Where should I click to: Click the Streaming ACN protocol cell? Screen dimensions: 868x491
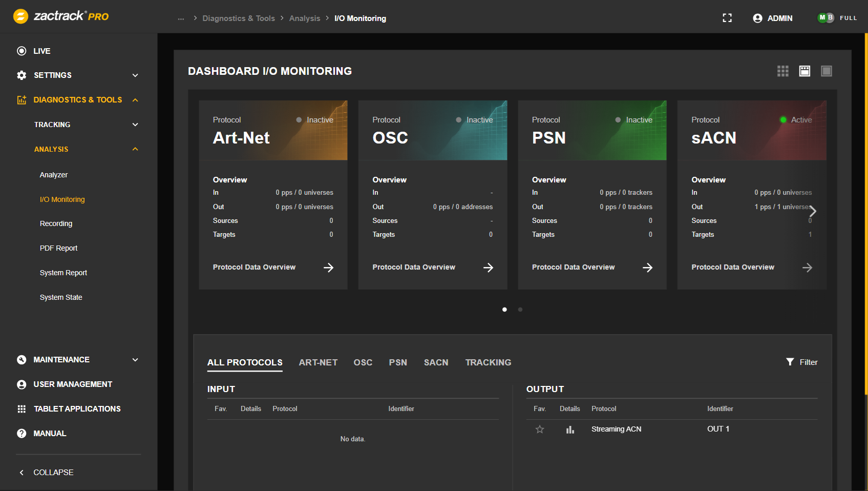pos(616,429)
